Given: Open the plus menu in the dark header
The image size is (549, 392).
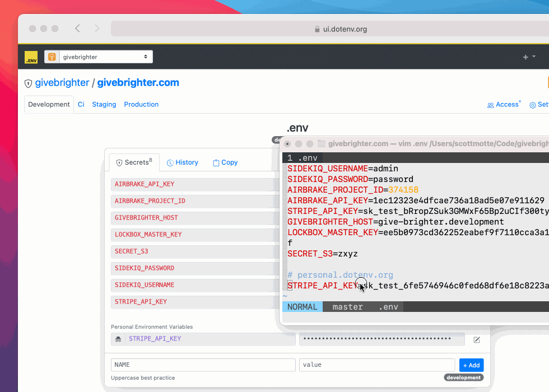Looking at the screenshot, I should click(529, 57).
